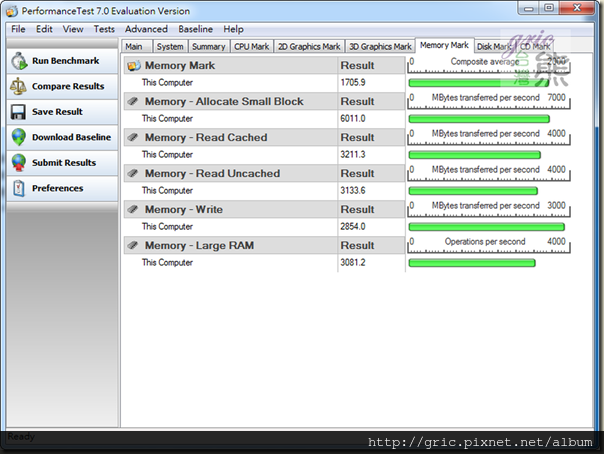
Task: Click This Computer under Memory Mark
Action: point(167,82)
